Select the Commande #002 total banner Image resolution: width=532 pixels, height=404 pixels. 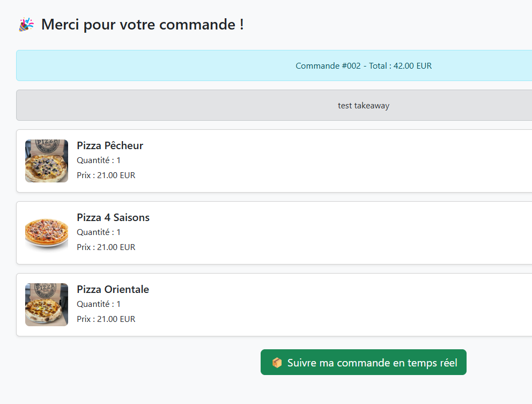pos(274,66)
